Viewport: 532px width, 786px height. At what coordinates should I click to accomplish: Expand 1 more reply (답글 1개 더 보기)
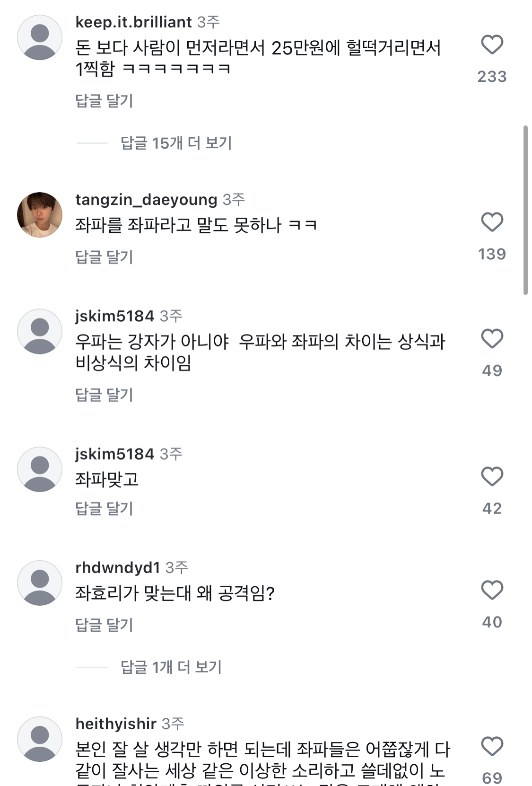click(171, 667)
